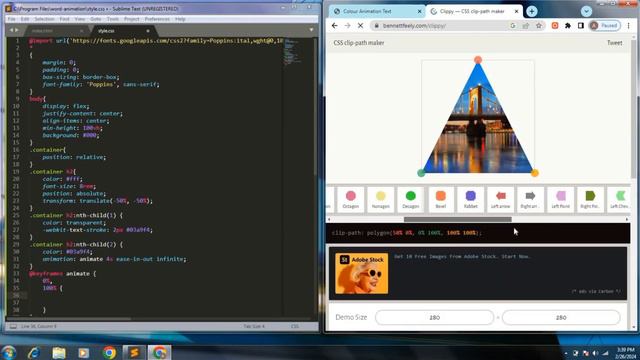Click the CSS clip-path maker heading
Screen dimensions: 640x360
[x=359, y=43]
